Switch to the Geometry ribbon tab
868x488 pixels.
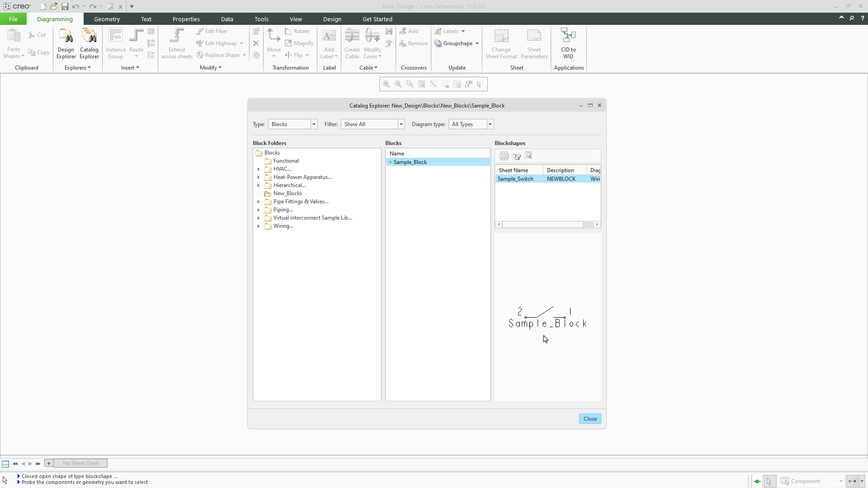click(x=107, y=19)
